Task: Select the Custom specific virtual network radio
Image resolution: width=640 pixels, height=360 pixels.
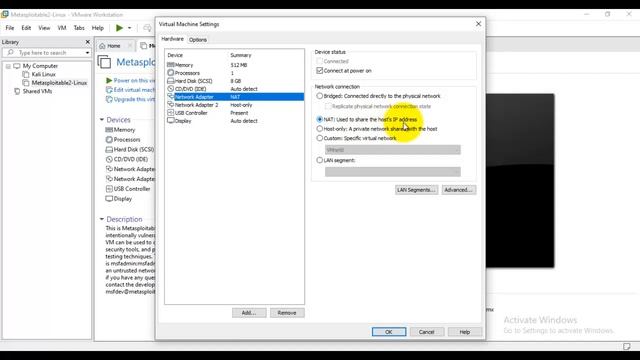Action: coord(320,138)
